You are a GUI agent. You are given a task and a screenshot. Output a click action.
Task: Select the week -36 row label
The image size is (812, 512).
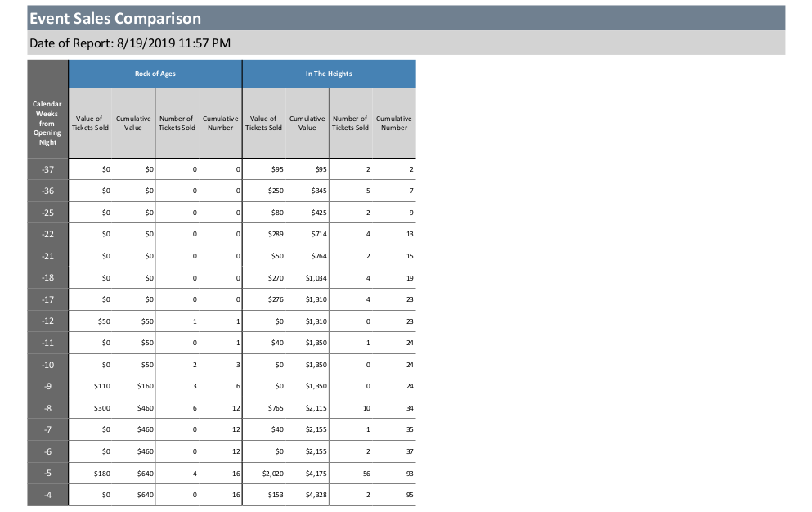point(47,191)
